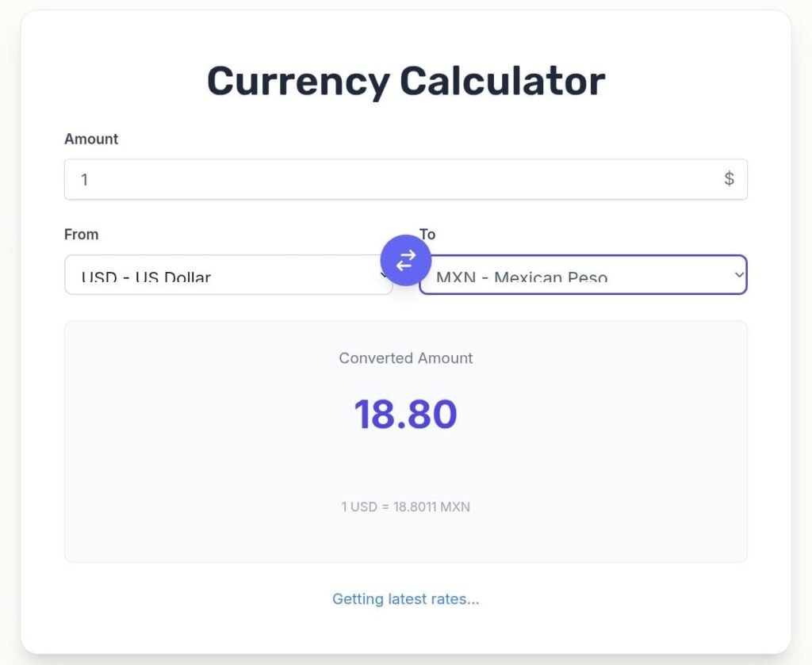Open the MXN - Mexican Peso dropdown
This screenshot has width=812, height=665.
pyautogui.click(x=583, y=275)
